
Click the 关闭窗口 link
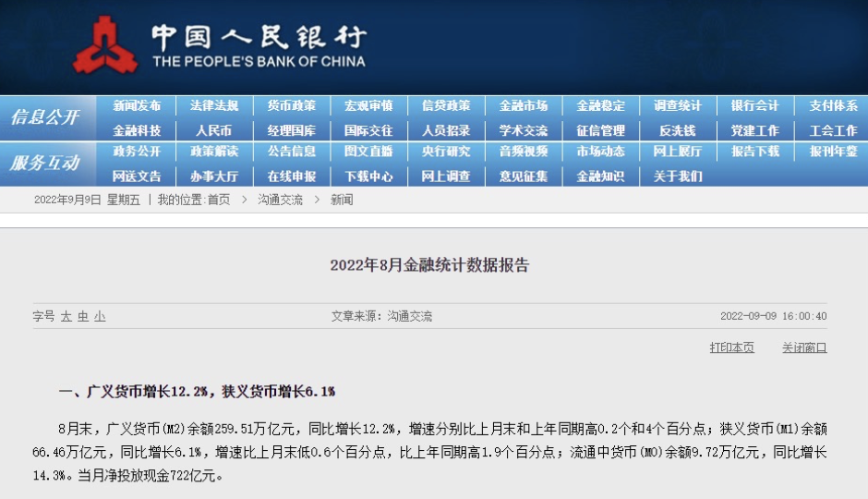pyautogui.click(x=804, y=347)
